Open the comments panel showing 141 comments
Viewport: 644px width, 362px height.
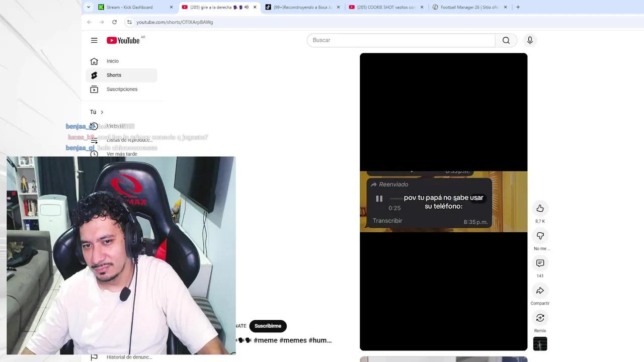pos(540,263)
